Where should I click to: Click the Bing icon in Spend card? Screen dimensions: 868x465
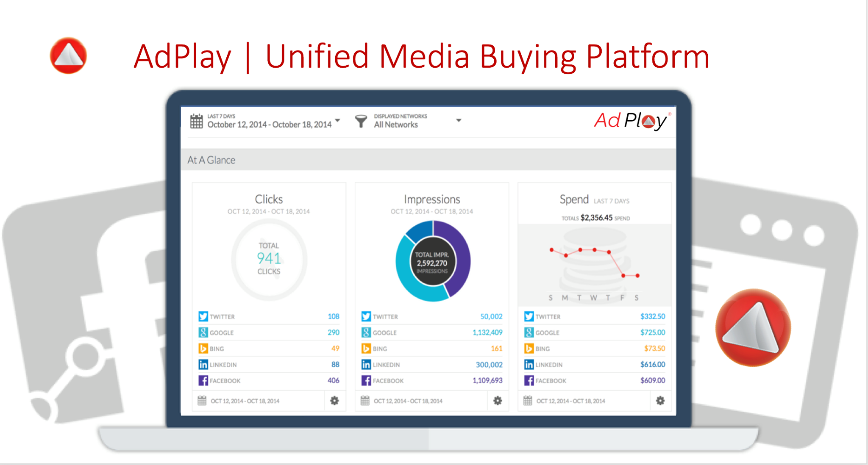click(x=529, y=349)
